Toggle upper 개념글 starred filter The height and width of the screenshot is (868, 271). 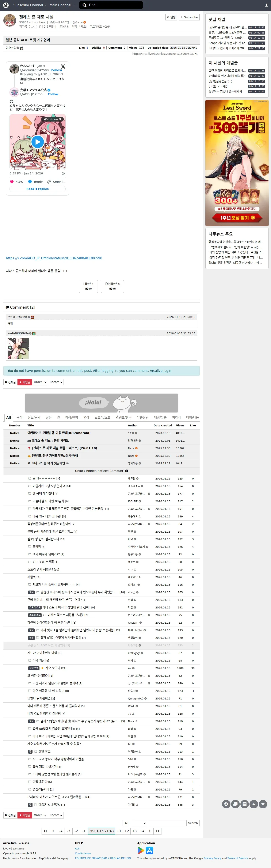[25, 382]
